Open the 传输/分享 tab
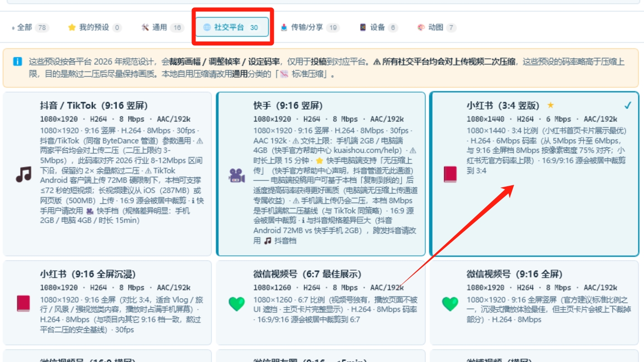644x362 pixels. click(310, 27)
